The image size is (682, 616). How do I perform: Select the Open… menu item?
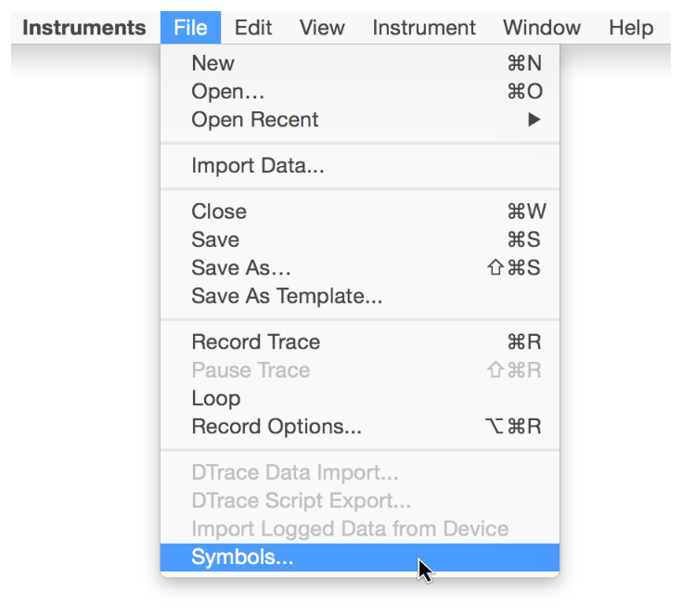tap(228, 92)
